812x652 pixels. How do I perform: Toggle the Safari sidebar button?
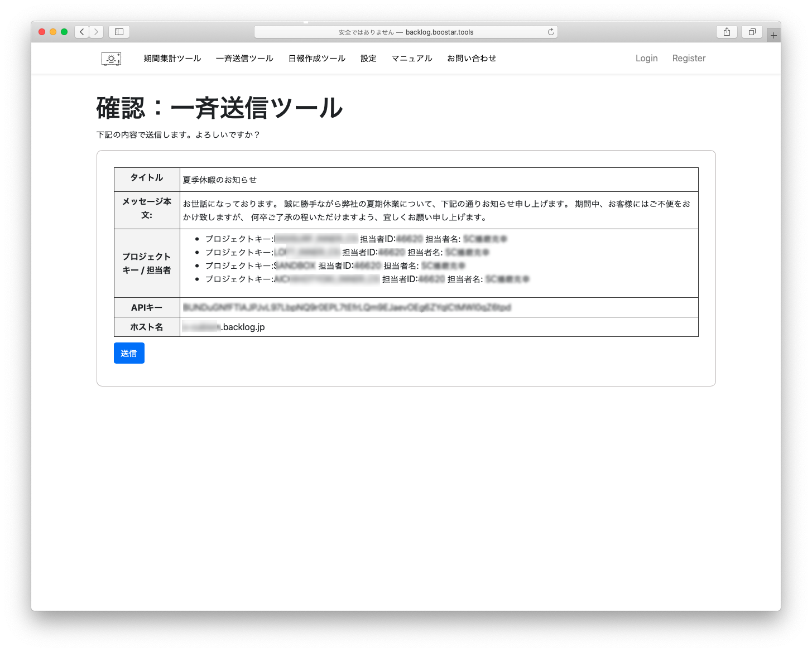(x=119, y=32)
